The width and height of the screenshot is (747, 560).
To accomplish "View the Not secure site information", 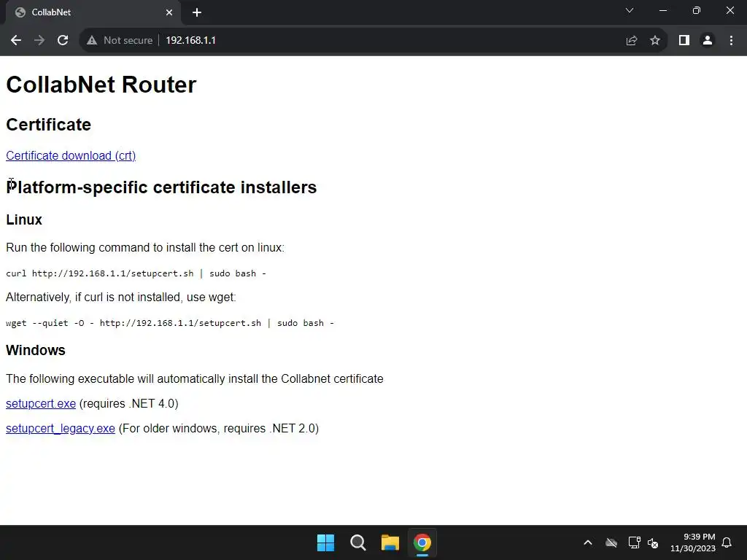I will [120, 41].
